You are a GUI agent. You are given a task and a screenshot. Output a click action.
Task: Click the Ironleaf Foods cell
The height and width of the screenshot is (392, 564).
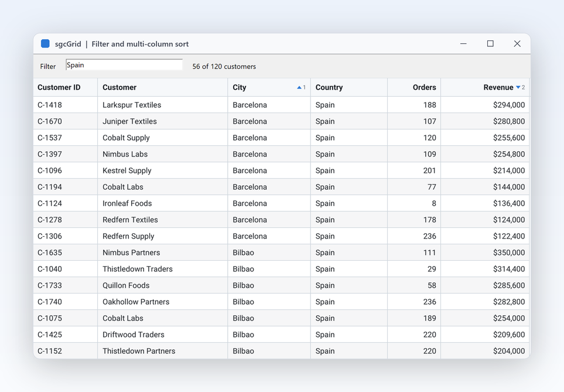(163, 203)
